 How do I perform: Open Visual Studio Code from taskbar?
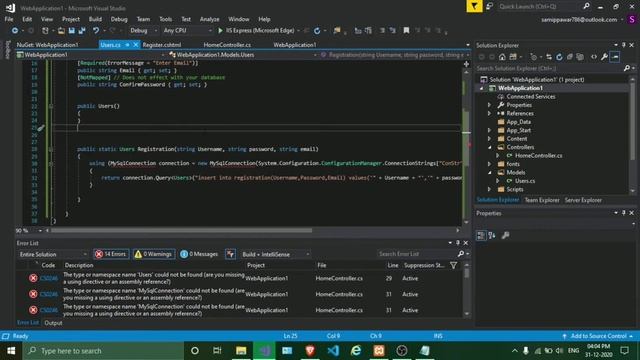tap(333, 351)
